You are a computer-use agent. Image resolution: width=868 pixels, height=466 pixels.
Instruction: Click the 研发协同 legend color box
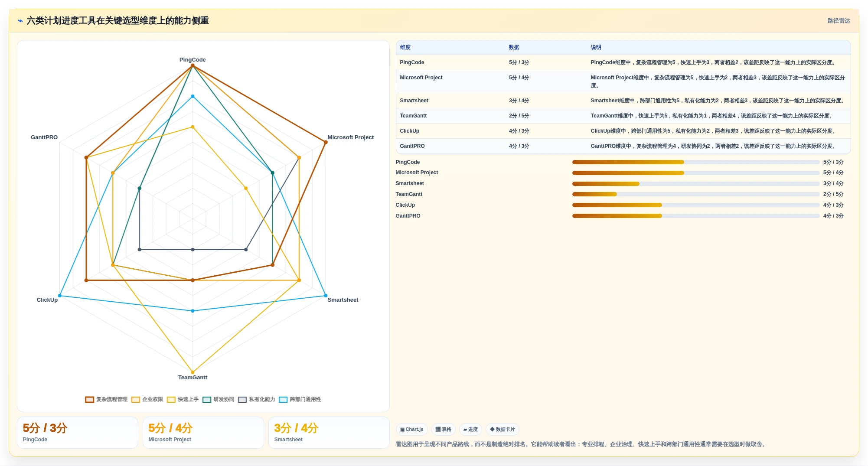coord(207,400)
